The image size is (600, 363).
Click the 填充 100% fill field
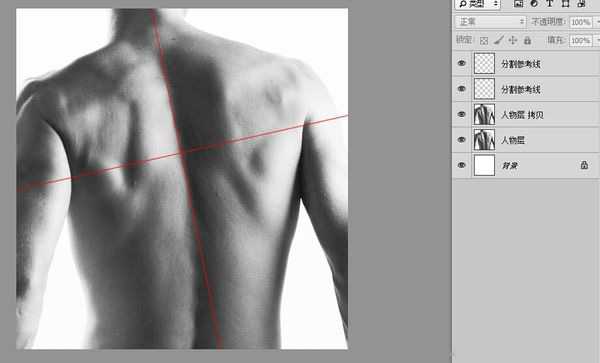click(580, 40)
